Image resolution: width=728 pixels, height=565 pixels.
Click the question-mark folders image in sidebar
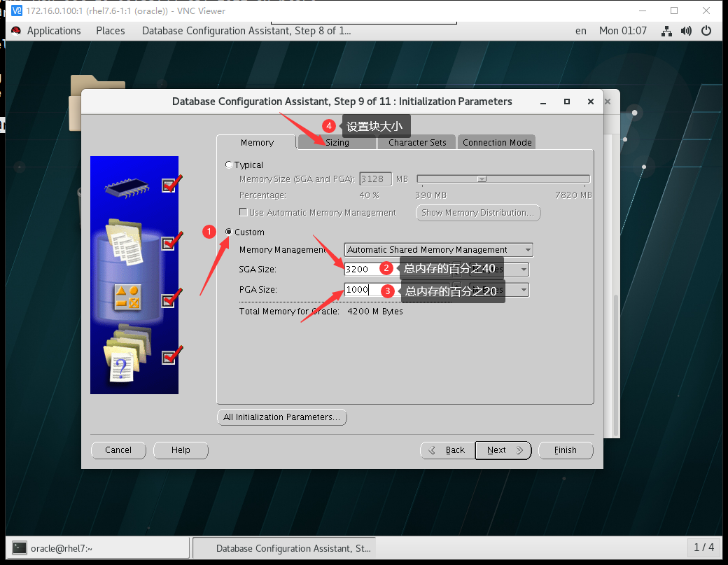click(127, 354)
